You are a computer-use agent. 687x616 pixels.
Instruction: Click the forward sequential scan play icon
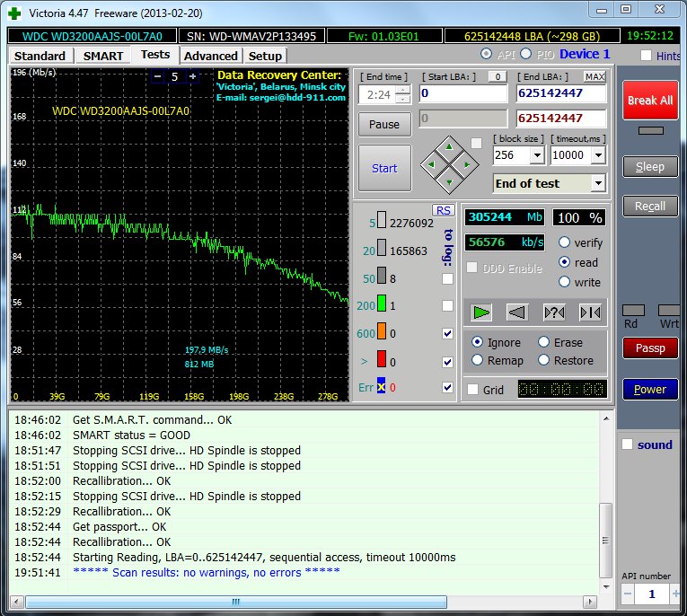coord(482,312)
